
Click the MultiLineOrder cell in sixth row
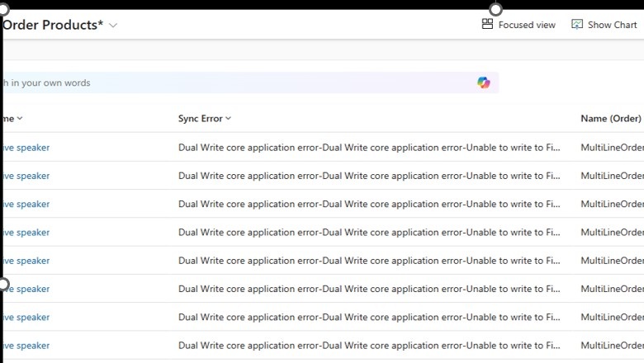[612, 290]
